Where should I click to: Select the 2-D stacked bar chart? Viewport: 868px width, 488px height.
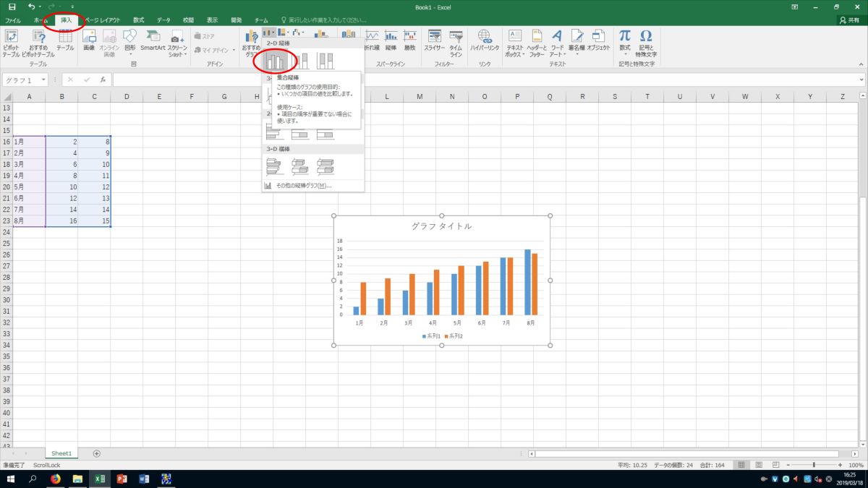click(x=300, y=133)
